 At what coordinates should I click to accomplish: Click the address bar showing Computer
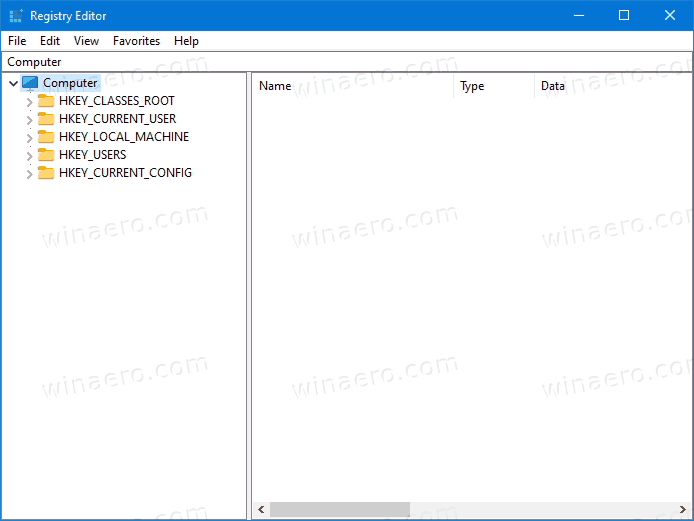coord(347,62)
